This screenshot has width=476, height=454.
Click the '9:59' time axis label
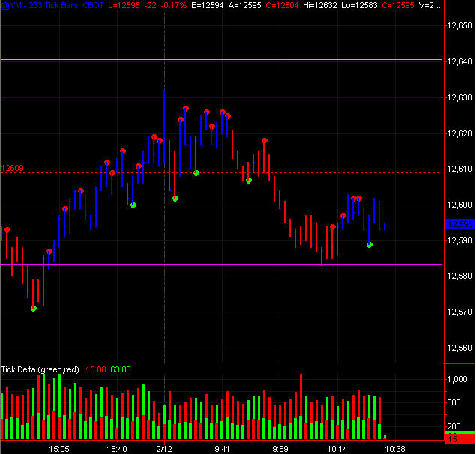pos(280,449)
